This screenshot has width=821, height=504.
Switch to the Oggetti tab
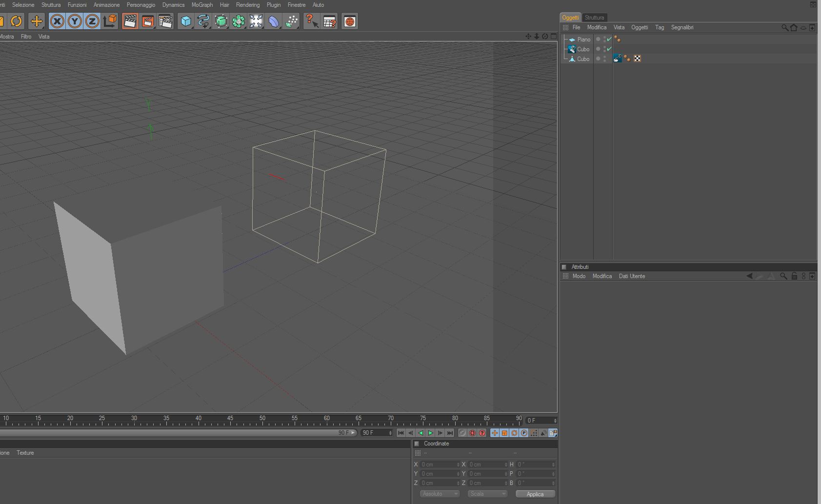click(570, 18)
